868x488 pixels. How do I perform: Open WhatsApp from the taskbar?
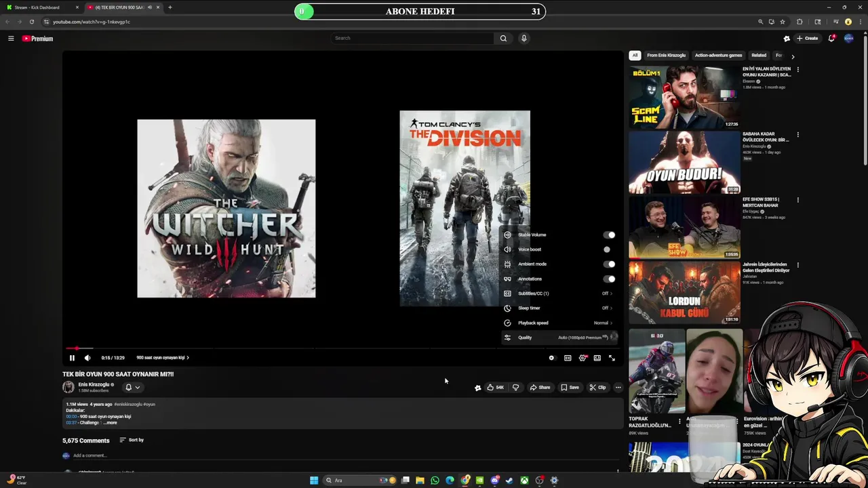435,481
